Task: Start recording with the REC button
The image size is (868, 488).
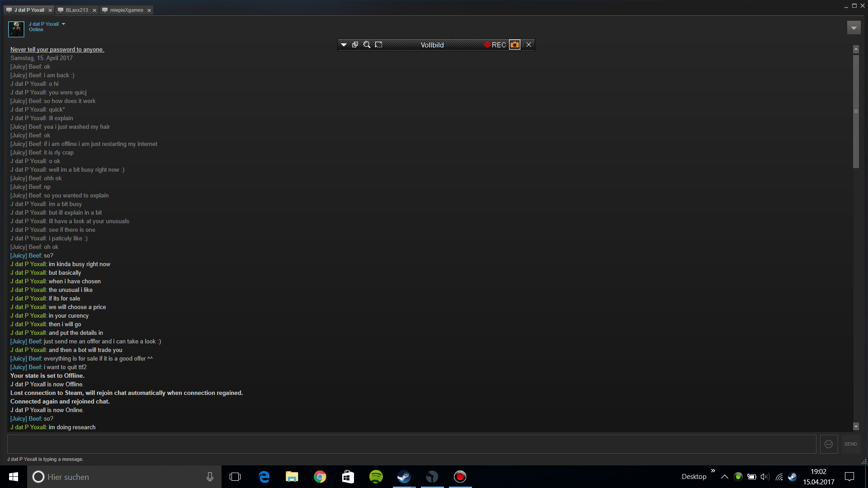Action: click(495, 45)
